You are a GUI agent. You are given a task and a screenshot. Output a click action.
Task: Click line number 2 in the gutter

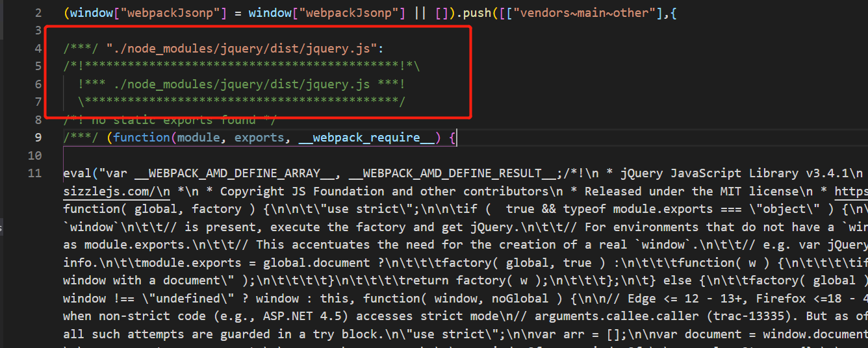pyautogui.click(x=38, y=13)
